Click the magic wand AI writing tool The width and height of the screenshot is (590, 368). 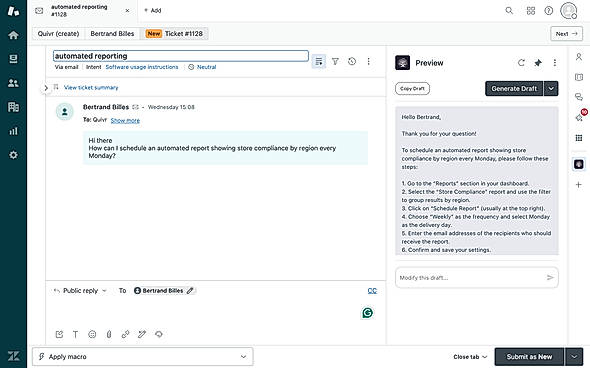[x=142, y=334]
